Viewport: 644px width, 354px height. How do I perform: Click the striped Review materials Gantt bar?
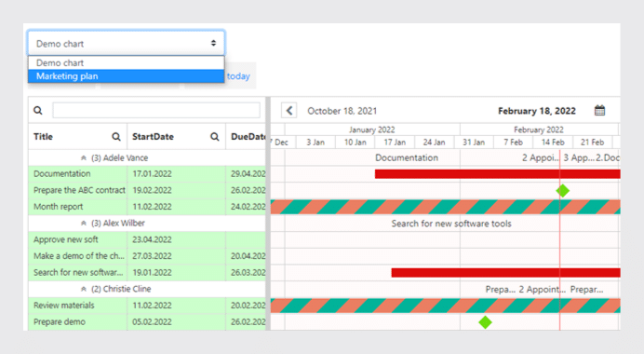tap(445, 306)
